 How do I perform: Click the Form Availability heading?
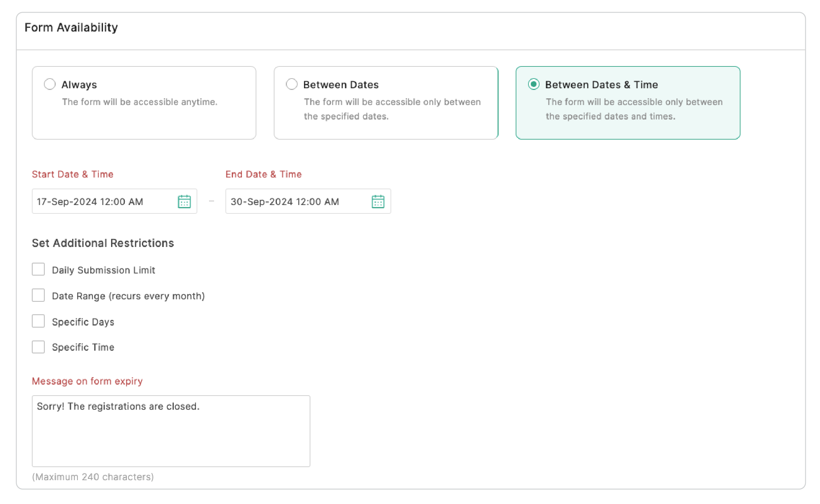[71, 28]
